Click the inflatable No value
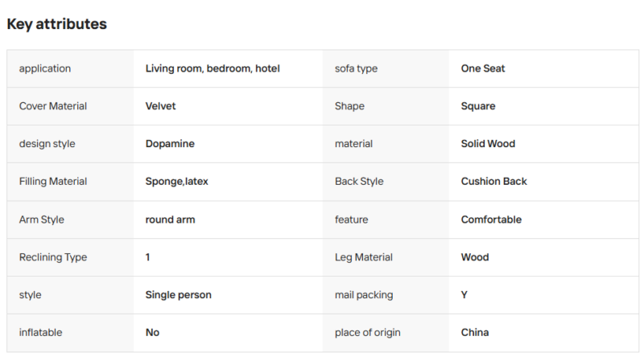Screen dimensions: 644x361 (x=152, y=333)
